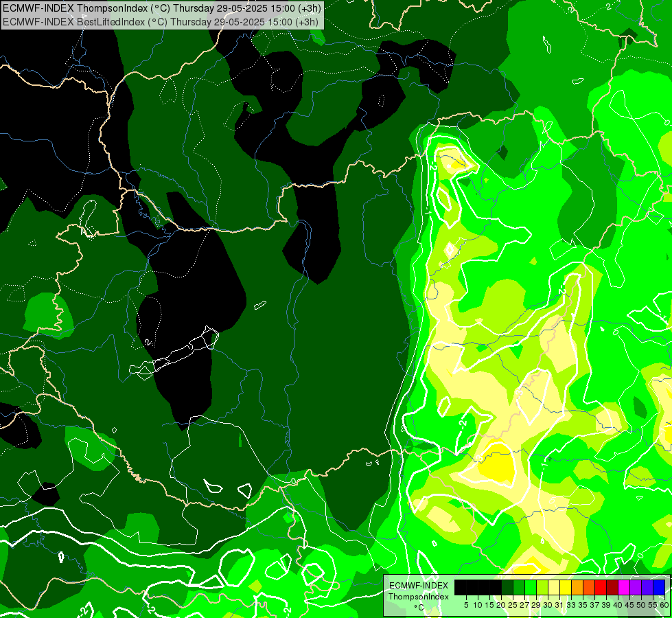Click the legend label 'ThompsonIndex'

(419, 597)
